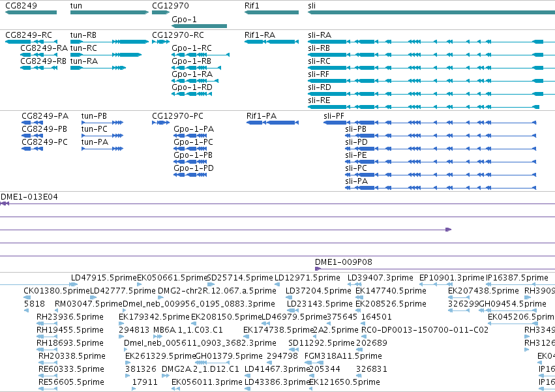The height and width of the screenshot is (392, 555).
Task: Select transcript Rif1-RA
Action: click(x=271, y=42)
